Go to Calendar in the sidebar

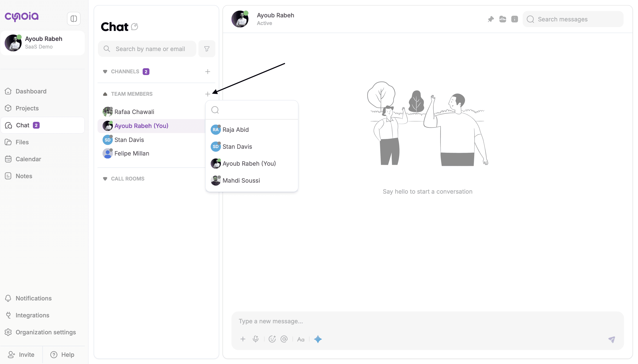tap(28, 159)
